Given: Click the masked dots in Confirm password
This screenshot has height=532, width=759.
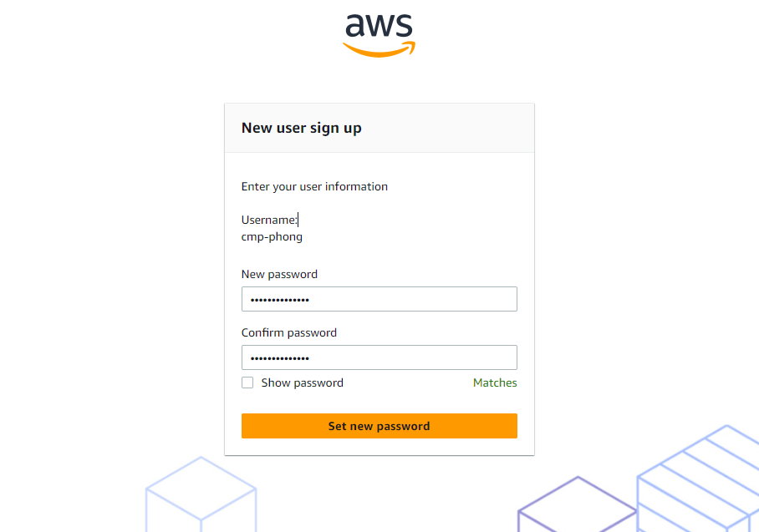Looking at the screenshot, I should [280, 358].
